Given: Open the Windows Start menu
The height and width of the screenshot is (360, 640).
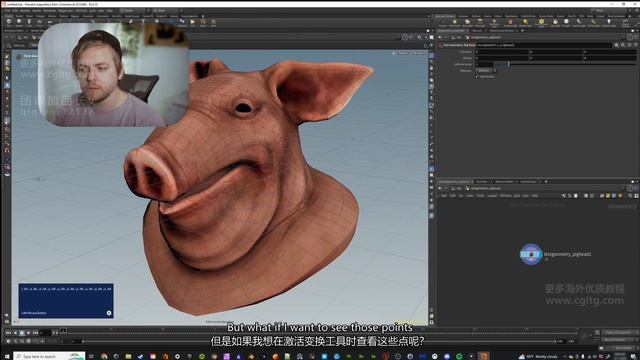Looking at the screenshot, I should (x=7, y=356).
